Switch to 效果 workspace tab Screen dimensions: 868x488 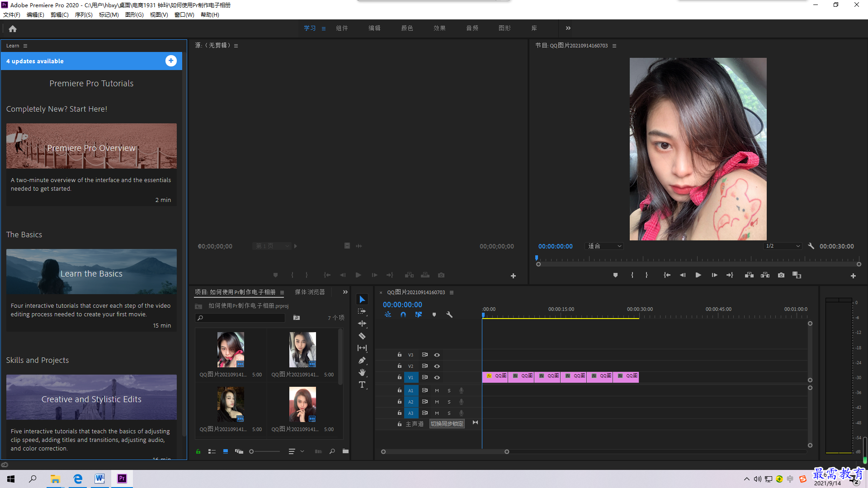pyautogui.click(x=439, y=28)
